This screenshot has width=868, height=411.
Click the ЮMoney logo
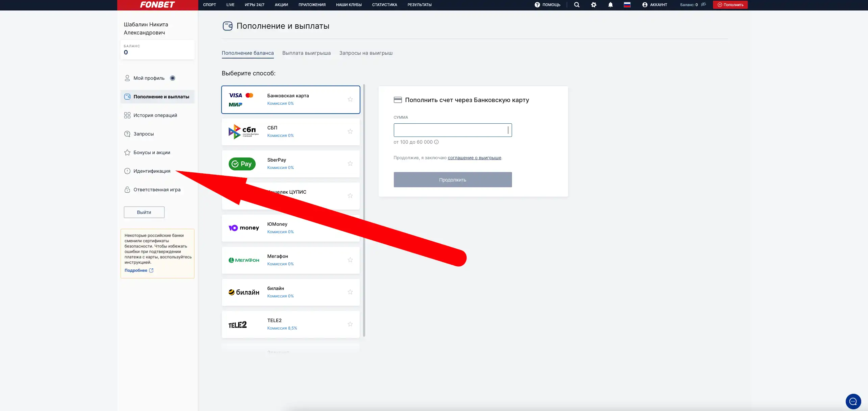point(244,228)
